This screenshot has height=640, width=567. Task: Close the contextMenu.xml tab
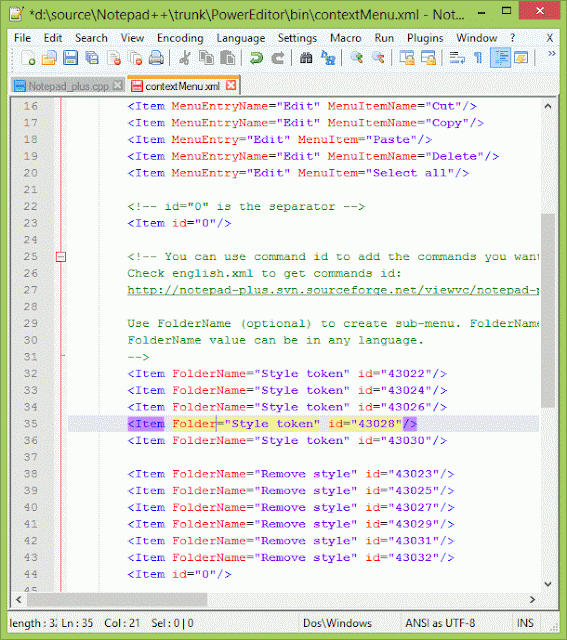click(x=231, y=85)
